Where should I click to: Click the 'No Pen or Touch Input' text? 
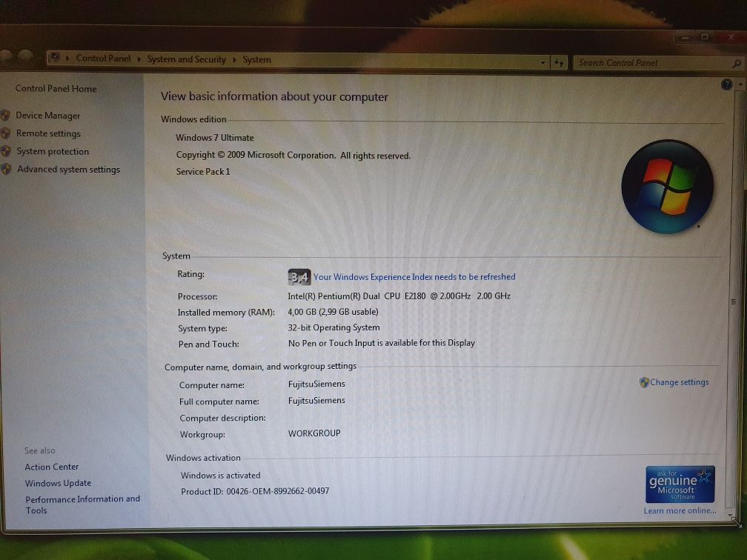[382, 343]
